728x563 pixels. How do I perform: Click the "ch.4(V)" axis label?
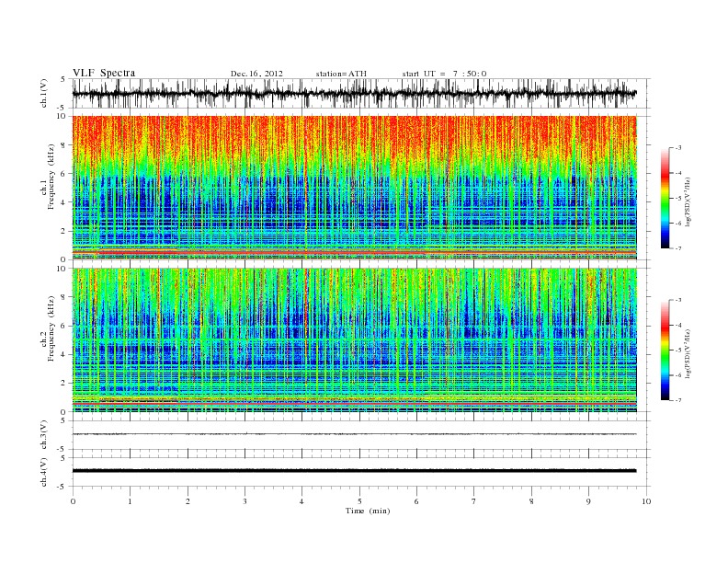pos(44,472)
